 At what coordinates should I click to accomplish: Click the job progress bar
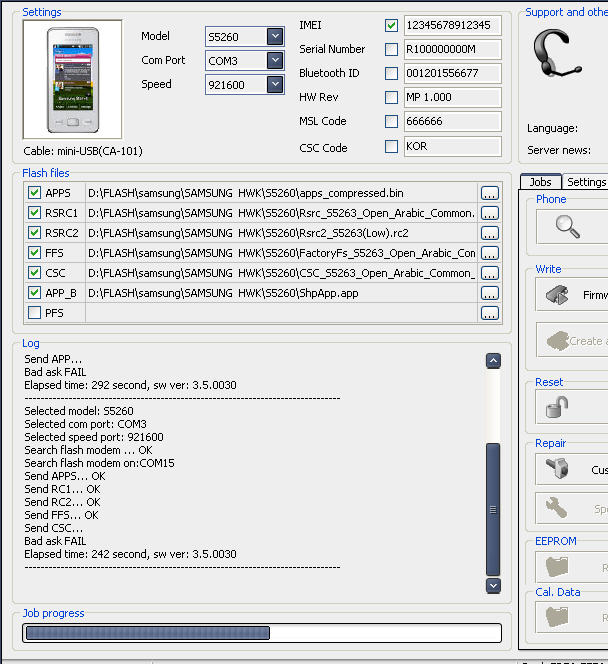[262, 633]
